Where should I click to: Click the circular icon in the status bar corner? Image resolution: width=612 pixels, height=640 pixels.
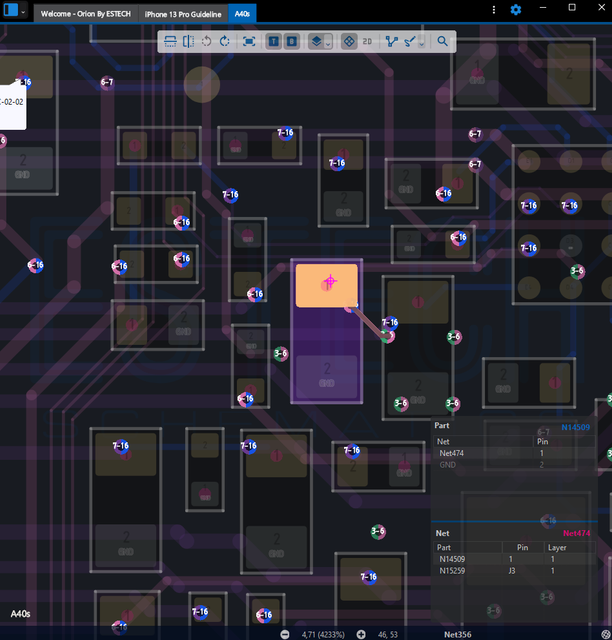click(x=606, y=634)
